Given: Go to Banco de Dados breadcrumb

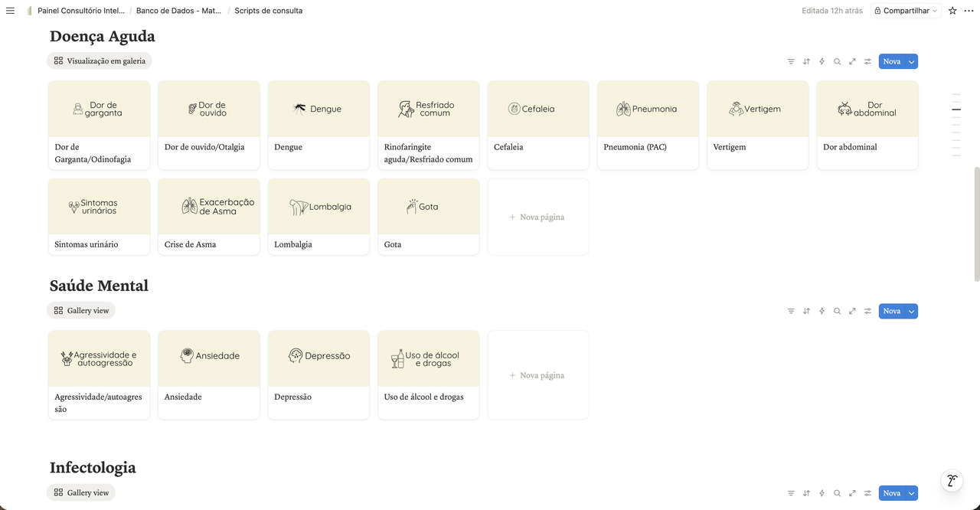Looking at the screenshot, I should coord(178,11).
